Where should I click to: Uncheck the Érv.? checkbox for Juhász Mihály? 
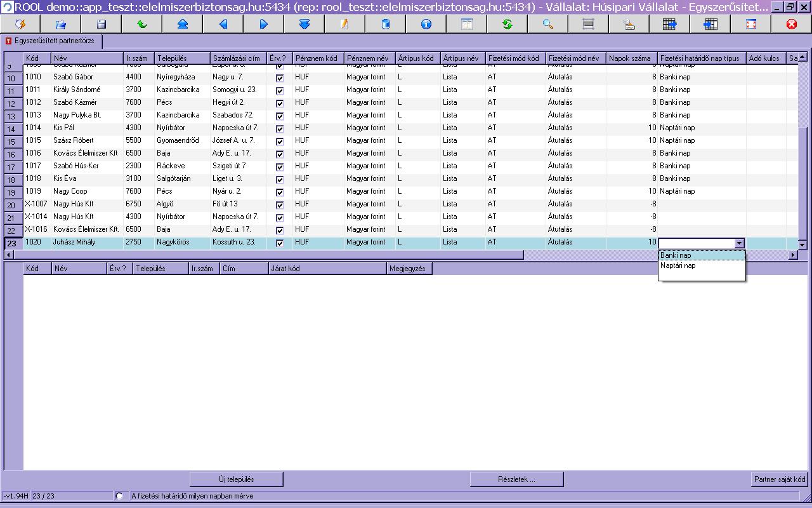pos(280,243)
